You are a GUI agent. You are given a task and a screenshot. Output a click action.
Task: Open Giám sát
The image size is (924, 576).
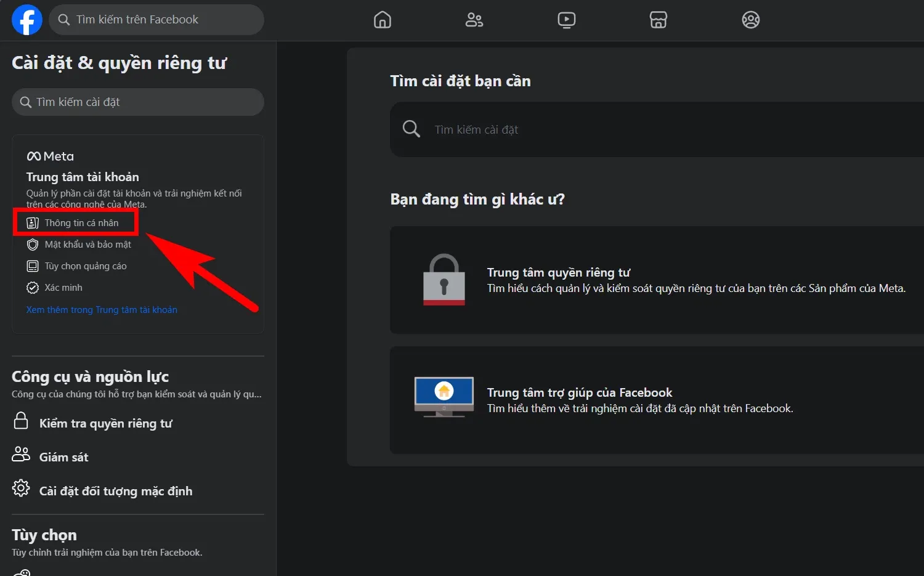(x=63, y=457)
